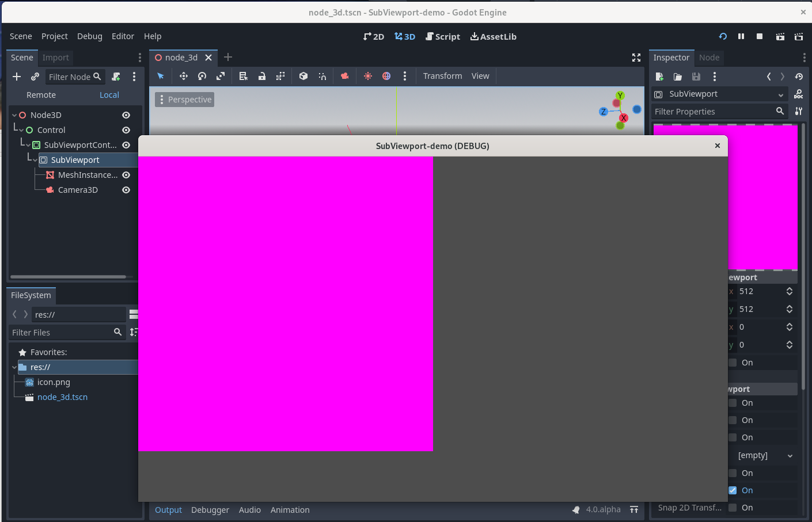Select the Move tool in the 3D toolbar
Viewport: 812px width, 522px height.
(183, 76)
